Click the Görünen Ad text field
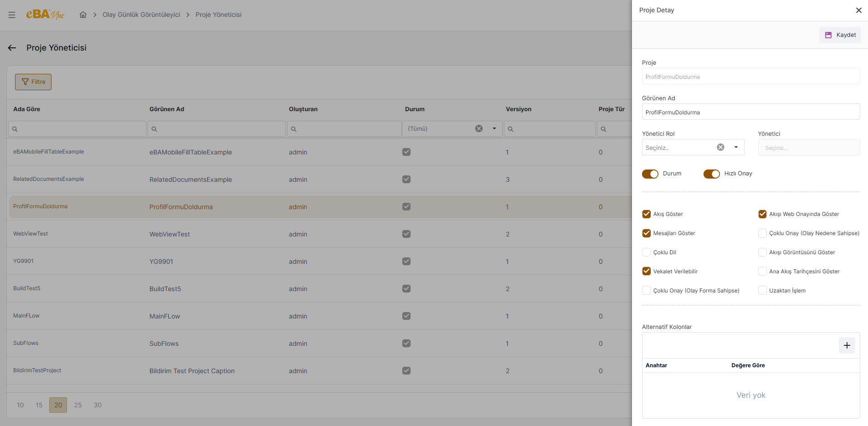868x426 pixels. click(x=750, y=112)
